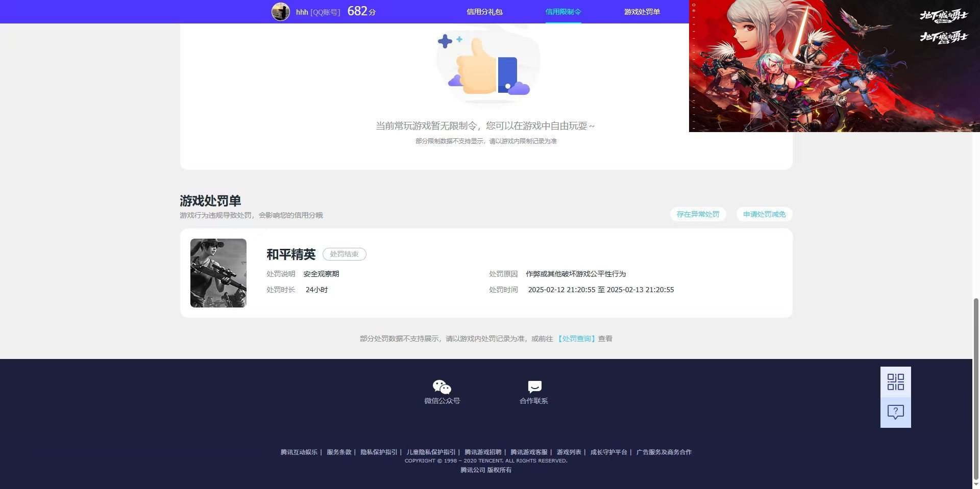Open 成长守护平台 footer link

click(608, 452)
